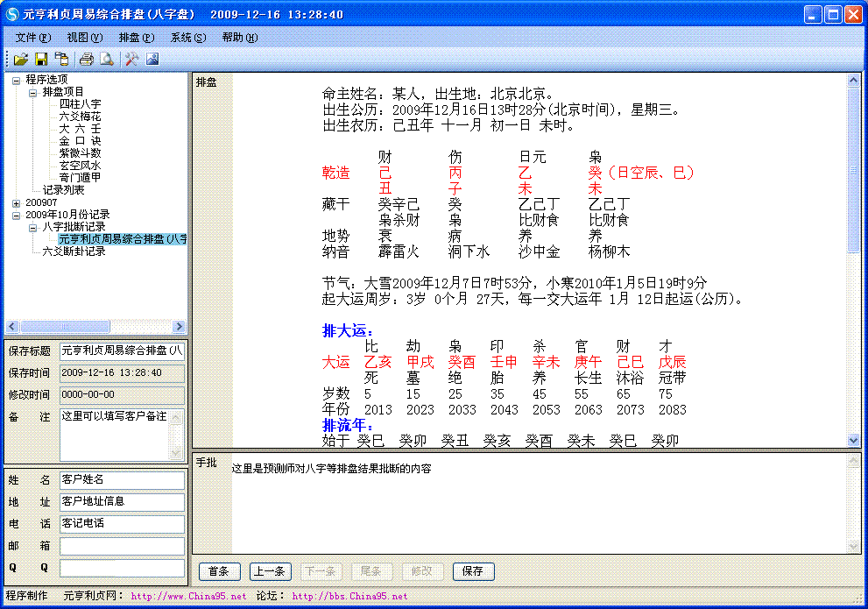The image size is (868, 609).
Task: Open settings via hammer and wrench icon
Action: point(131,59)
